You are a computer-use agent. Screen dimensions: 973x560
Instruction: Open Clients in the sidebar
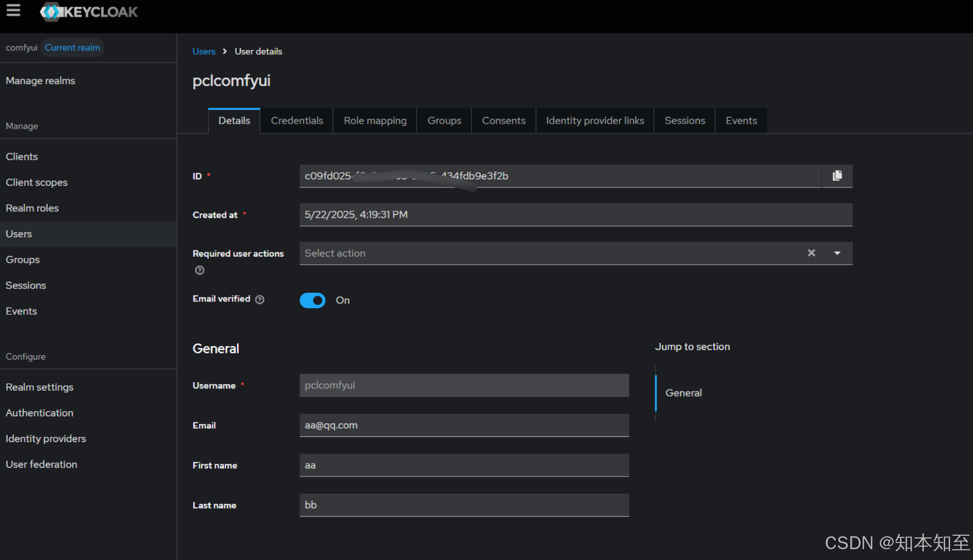[88, 157]
